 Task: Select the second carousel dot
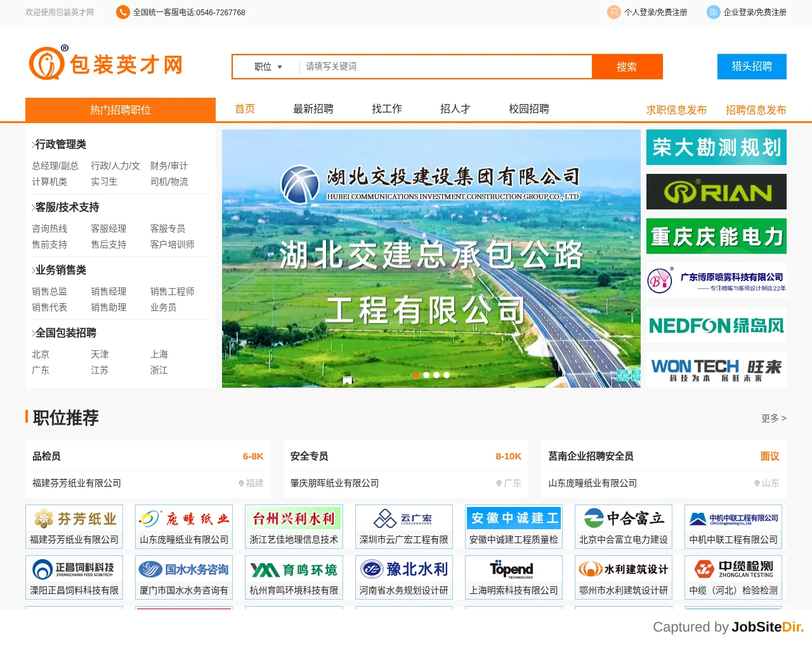pos(426,375)
